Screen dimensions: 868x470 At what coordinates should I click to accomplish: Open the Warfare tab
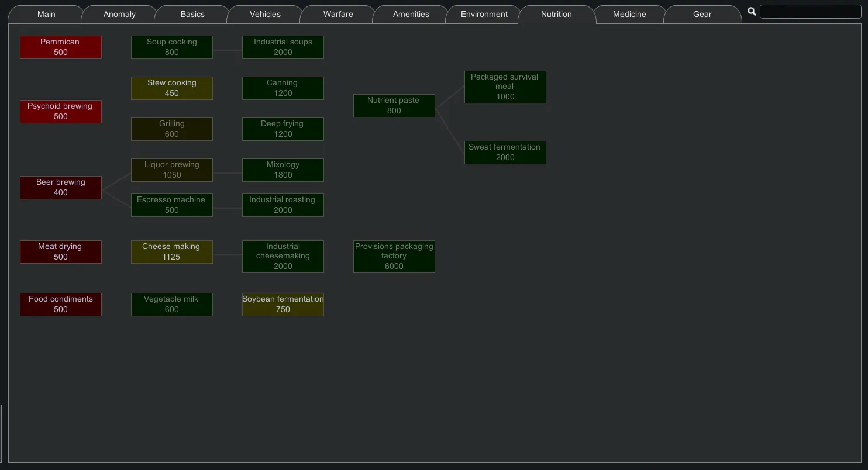point(338,14)
